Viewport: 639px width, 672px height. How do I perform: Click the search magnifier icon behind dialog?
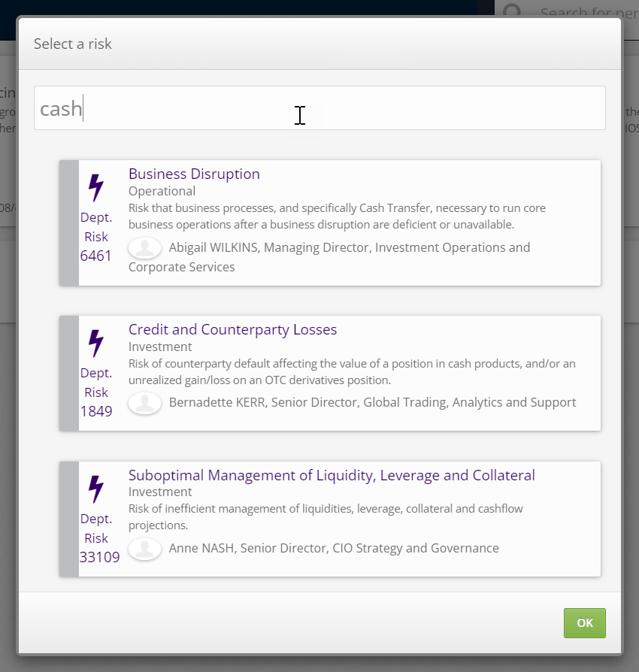513,13
